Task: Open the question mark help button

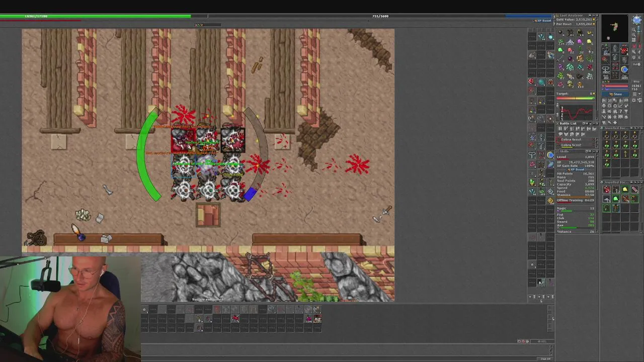Action: pos(620,111)
